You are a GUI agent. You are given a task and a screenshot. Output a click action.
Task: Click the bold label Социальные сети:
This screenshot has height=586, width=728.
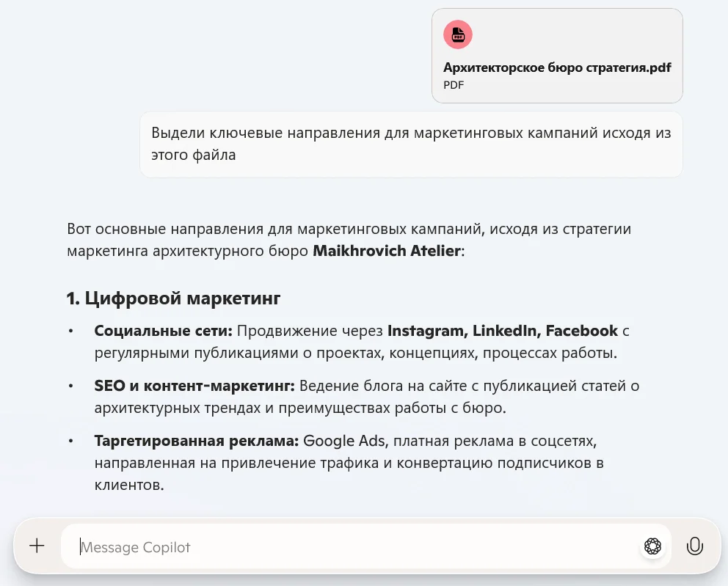tap(163, 331)
